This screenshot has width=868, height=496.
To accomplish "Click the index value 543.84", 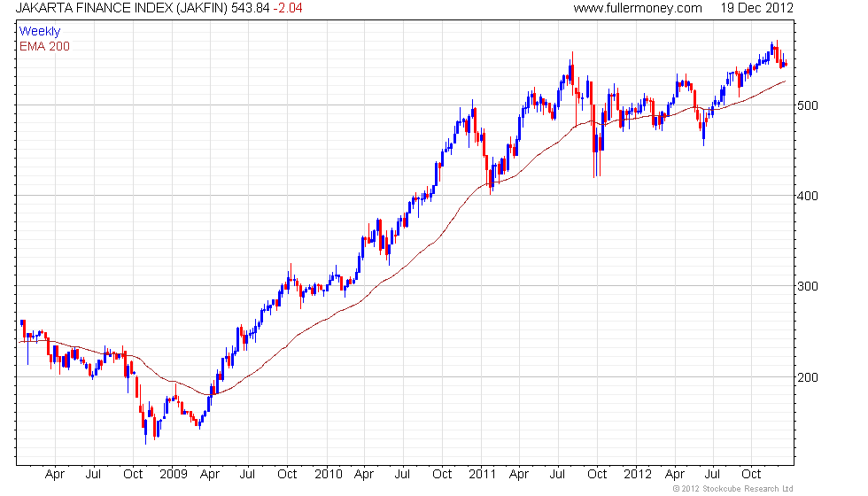I will coord(251,8).
